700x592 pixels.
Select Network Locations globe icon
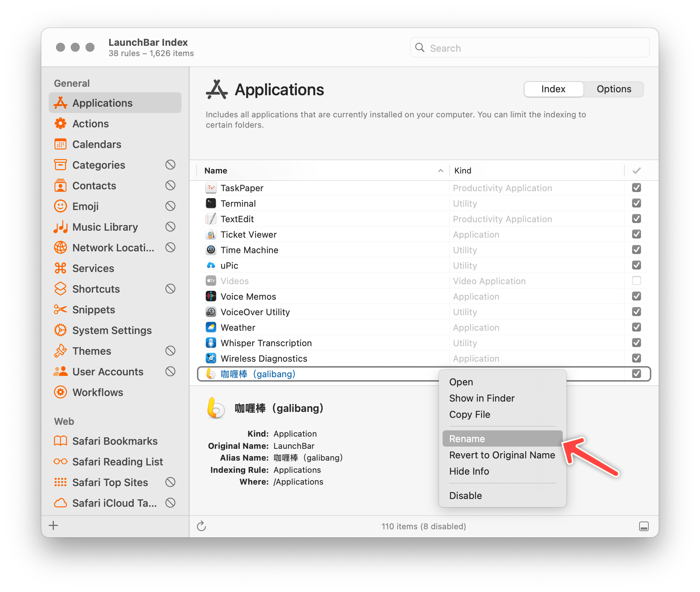point(60,248)
